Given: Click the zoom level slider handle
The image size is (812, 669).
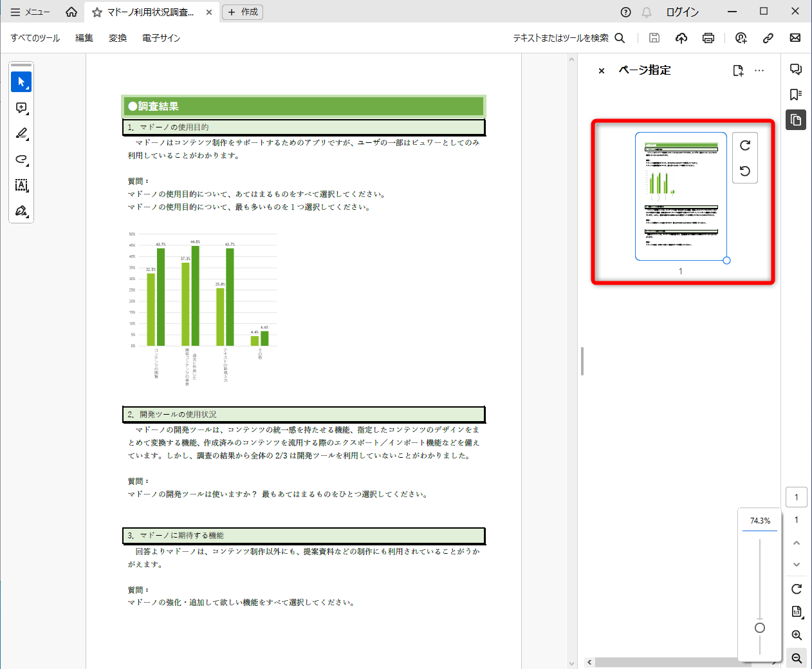Looking at the screenshot, I should [x=760, y=627].
